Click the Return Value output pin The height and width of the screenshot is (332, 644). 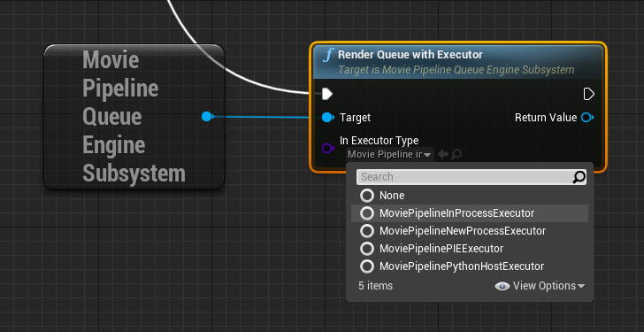pos(586,118)
